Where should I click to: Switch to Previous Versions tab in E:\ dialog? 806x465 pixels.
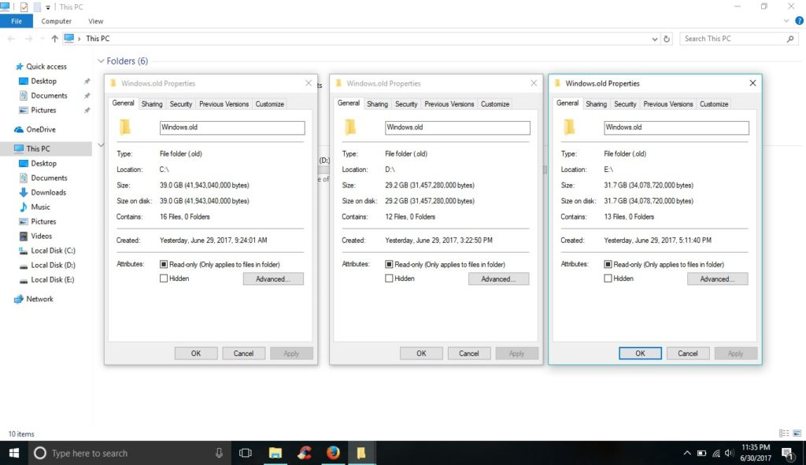(x=668, y=104)
